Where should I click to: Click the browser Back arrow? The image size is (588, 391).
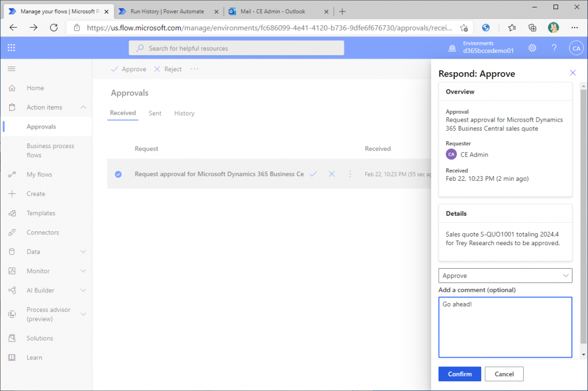[14, 28]
